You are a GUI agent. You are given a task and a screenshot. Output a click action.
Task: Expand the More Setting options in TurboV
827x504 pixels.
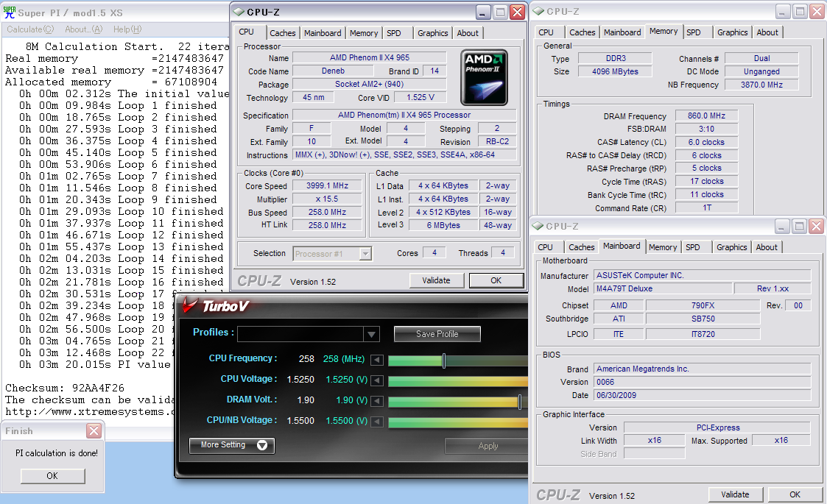pyautogui.click(x=231, y=445)
